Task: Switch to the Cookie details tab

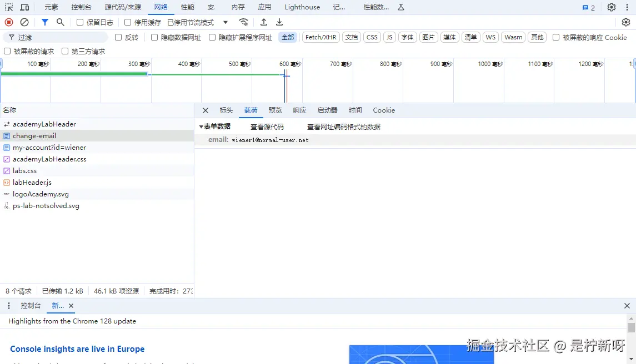Action: [384, 110]
